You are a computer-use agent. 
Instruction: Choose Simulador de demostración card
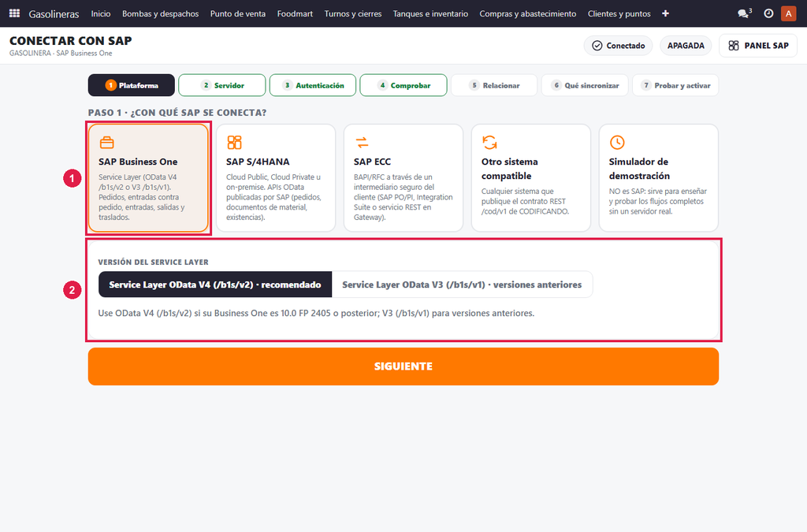pyautogui.click(x=659, y=178)
